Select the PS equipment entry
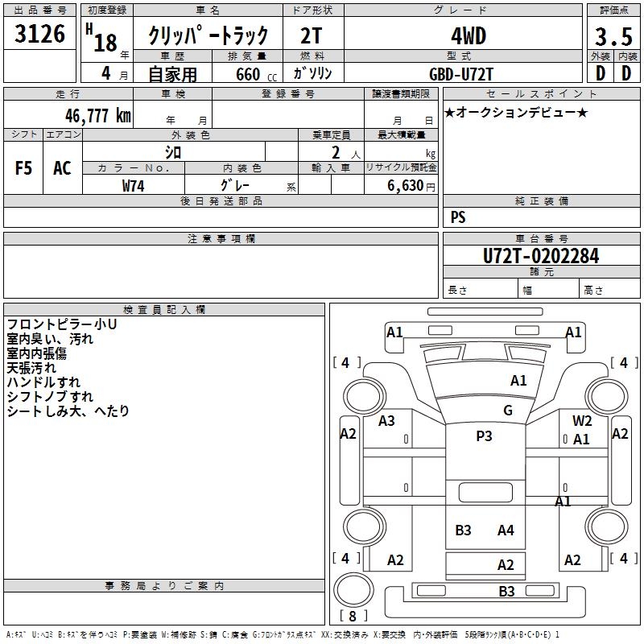644x644 pixels. [458, 217]
